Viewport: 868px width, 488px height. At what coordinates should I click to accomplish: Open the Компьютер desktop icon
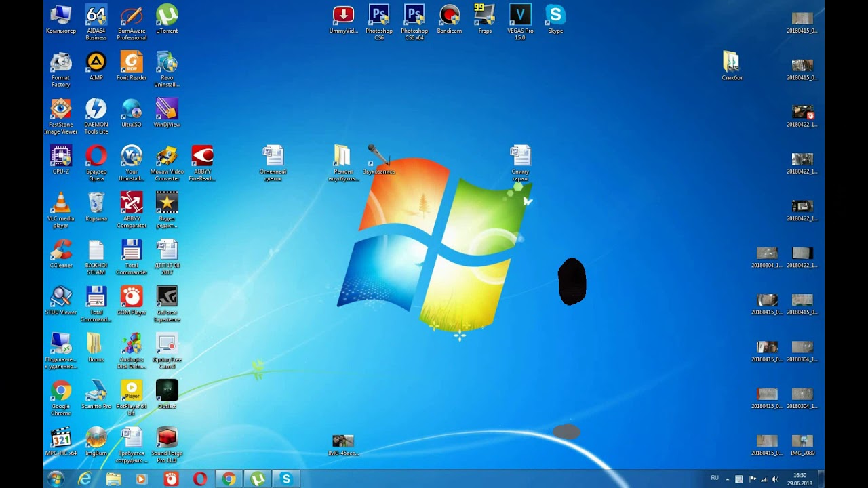pos(61,20)
